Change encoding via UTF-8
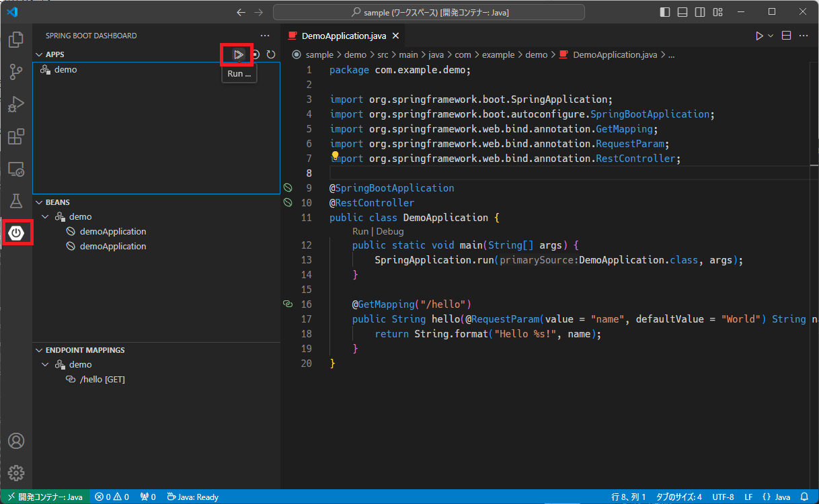The width and height of the screenshot is (819, 504). coord(723,497)
